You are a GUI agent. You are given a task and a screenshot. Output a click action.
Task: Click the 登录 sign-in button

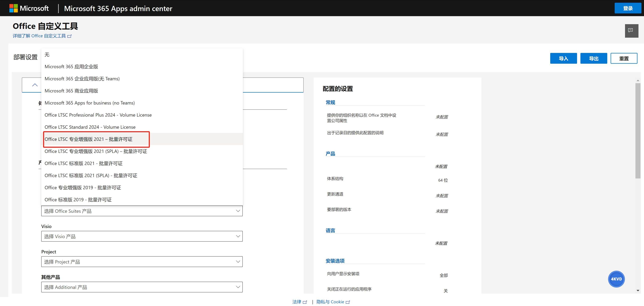[628, 8]
